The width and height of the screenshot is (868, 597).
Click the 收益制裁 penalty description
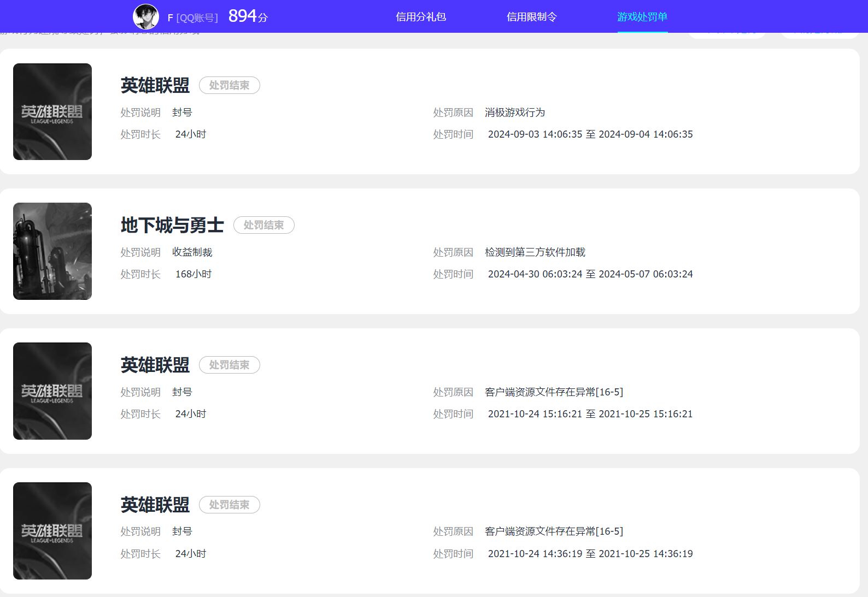[x=192, y=252]
